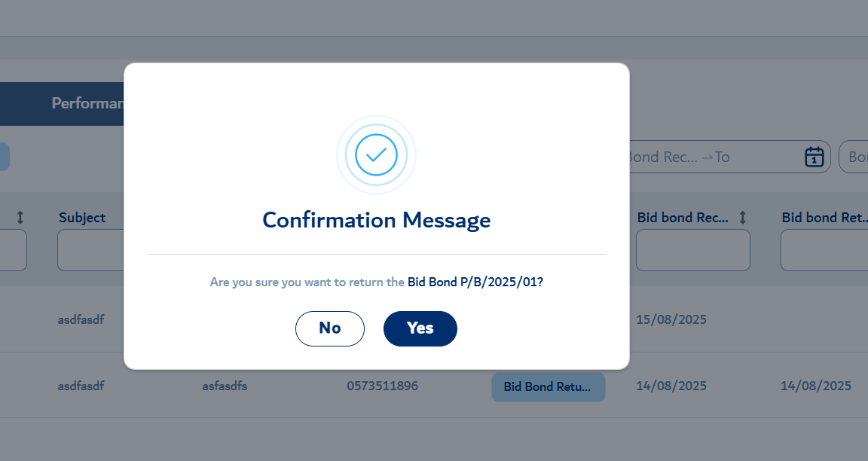Click the Bid Bond Retu... status badge
The height and width of the screenshot is (461, 868).
(x=548, y=387)
